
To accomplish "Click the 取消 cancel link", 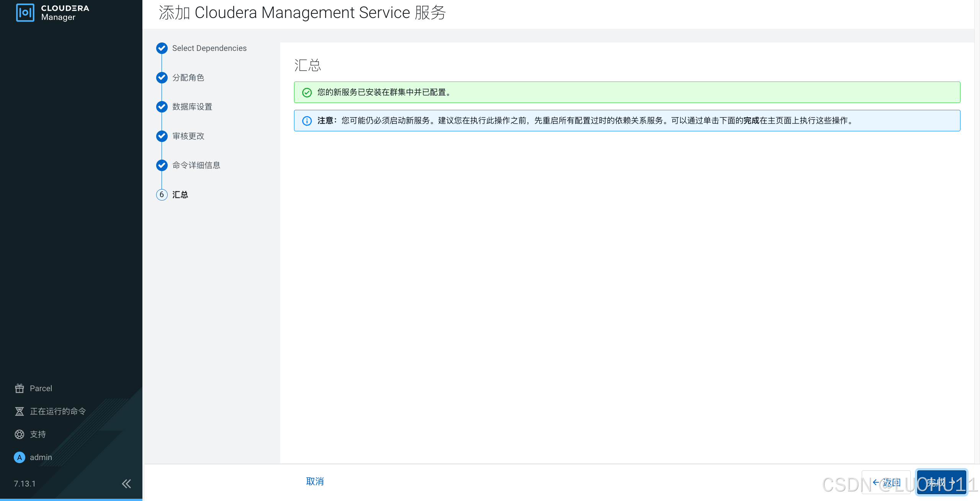I will pyautogui.click(x=315, y=481).
